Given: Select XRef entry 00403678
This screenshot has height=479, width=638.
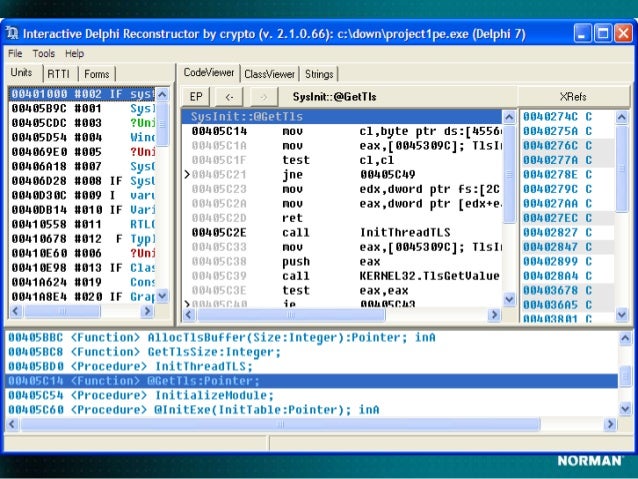Looking at the screenshot, I should click(568, 291).
